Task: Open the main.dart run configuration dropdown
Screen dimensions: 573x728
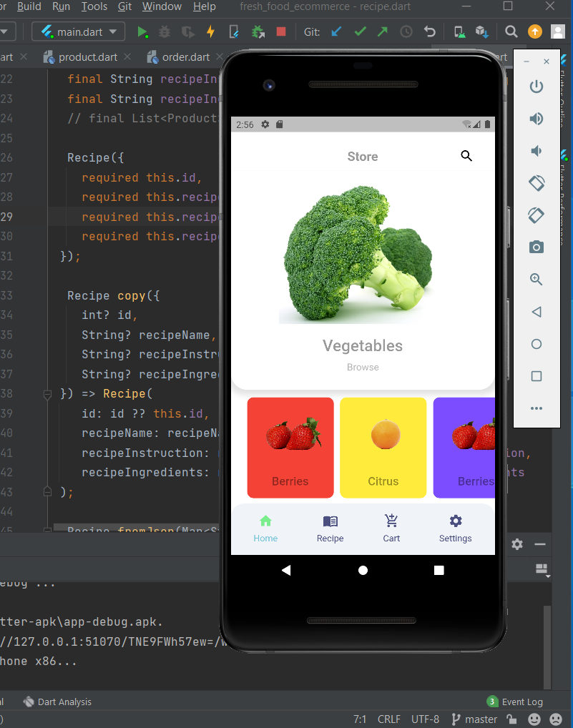Action: [x=79, y=31]
